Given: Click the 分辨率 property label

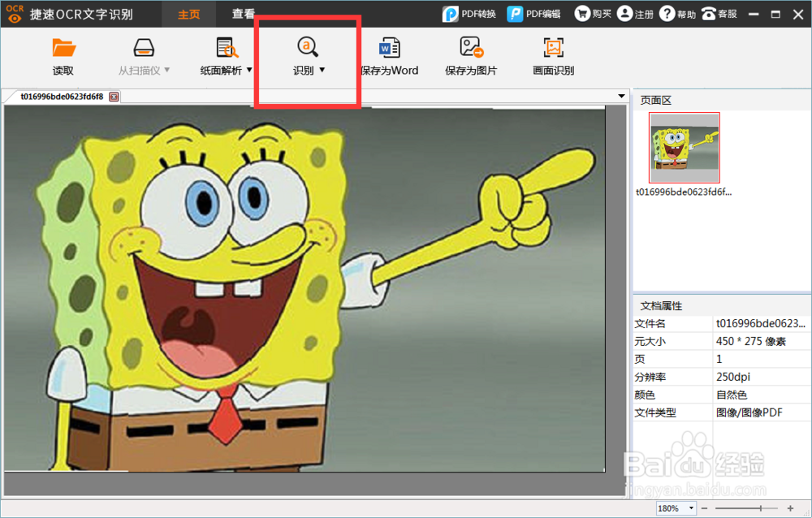Looking at the screenshot, I should coord(650,377).
